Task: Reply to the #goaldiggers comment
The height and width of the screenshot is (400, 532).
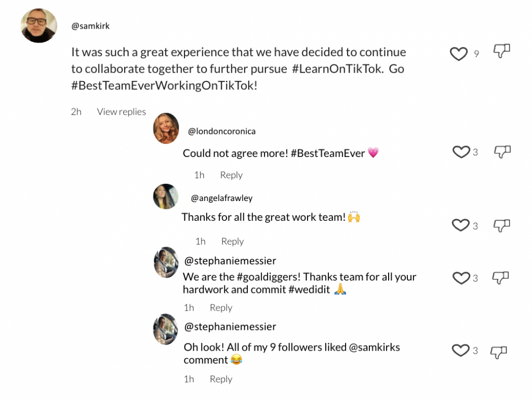Action: 221,308
